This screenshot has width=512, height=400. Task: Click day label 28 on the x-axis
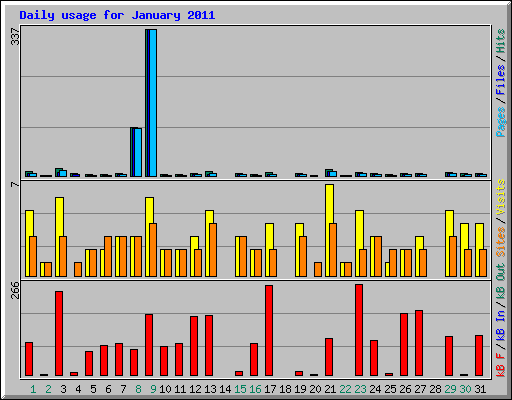pyautogui.click(x=435, y=389)
